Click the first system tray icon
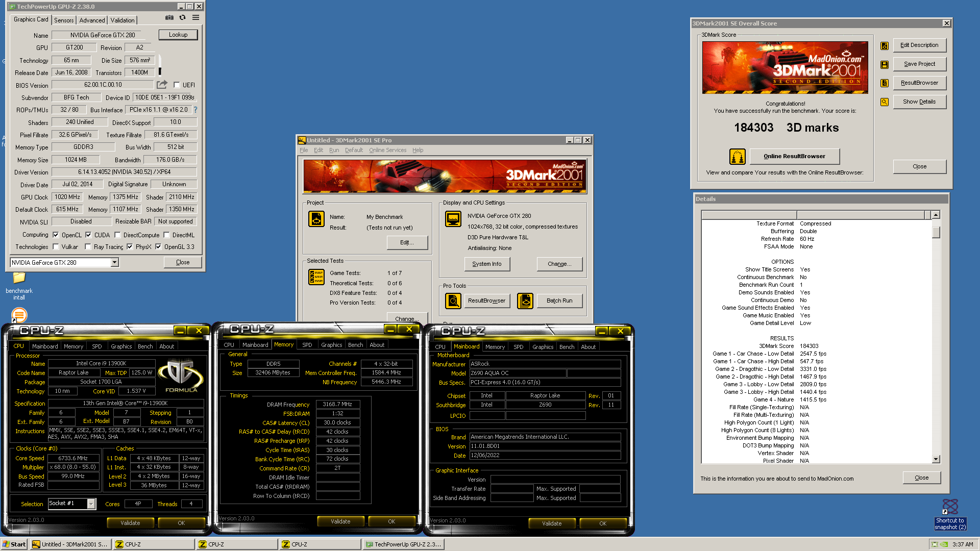This screenshot has height=551, width=980. pos(935,544)
